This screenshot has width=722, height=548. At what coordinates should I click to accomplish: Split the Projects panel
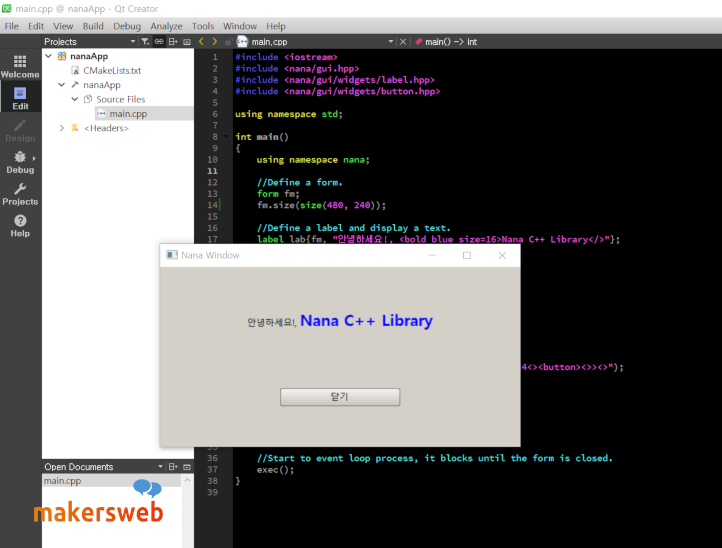click(173, 42)
